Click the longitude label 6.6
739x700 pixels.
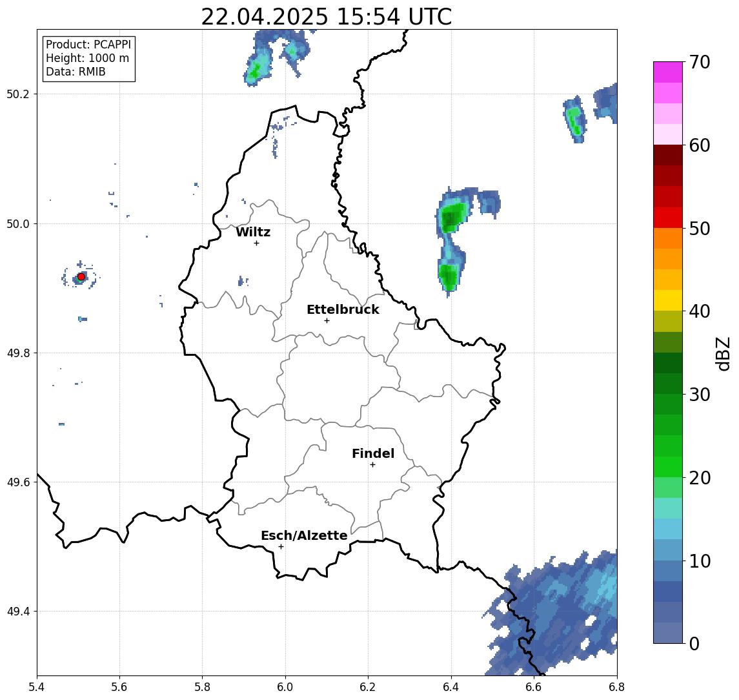point(534,687)
